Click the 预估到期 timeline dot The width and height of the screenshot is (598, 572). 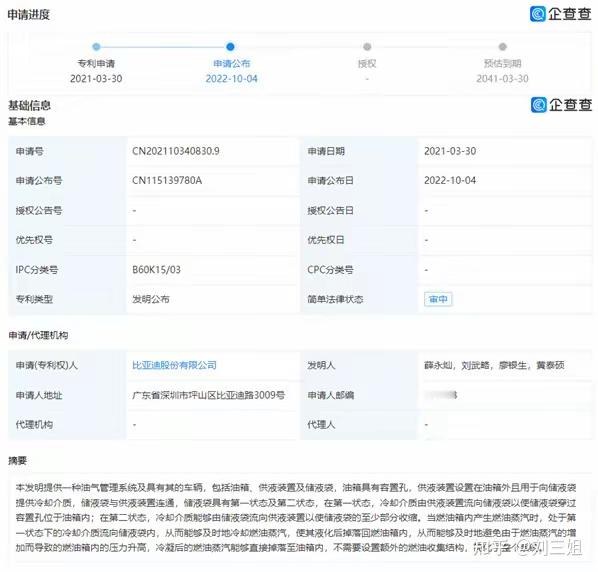(503, 47)
